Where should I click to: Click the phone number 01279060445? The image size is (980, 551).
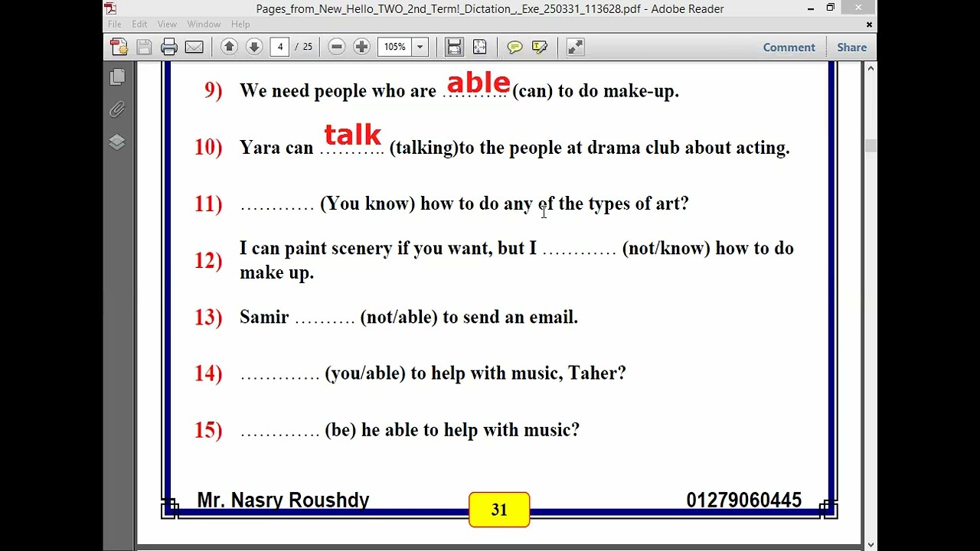[x=743, y=500]
